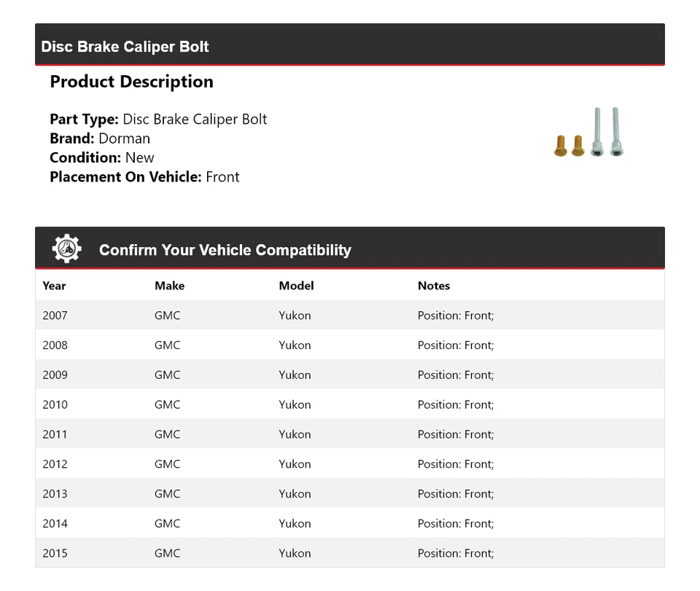700x591 pixels.
Task: Click the Brand: Dorman line
Action: pyautogui.click(x=100, y=138)
